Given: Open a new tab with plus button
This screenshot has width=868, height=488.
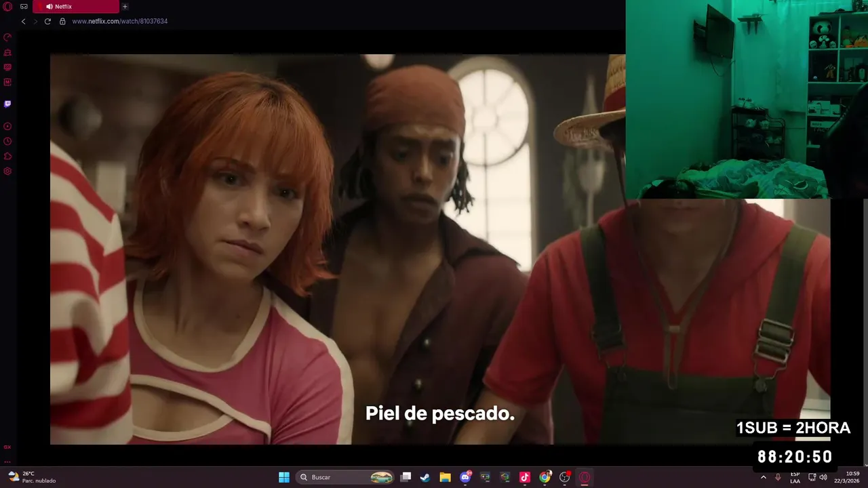Looking at the screenshot, I should 125,7.
